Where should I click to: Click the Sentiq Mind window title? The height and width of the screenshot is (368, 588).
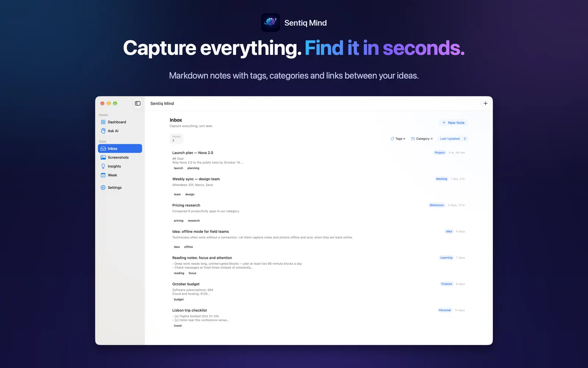(162, 103)
